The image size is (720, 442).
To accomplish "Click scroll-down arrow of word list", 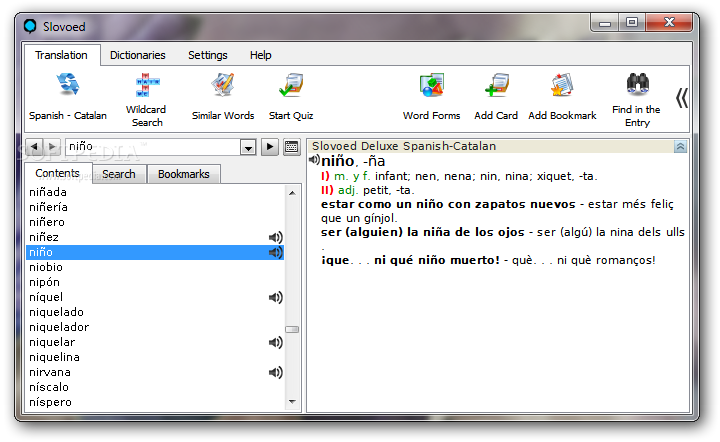I will click(292, 402).
